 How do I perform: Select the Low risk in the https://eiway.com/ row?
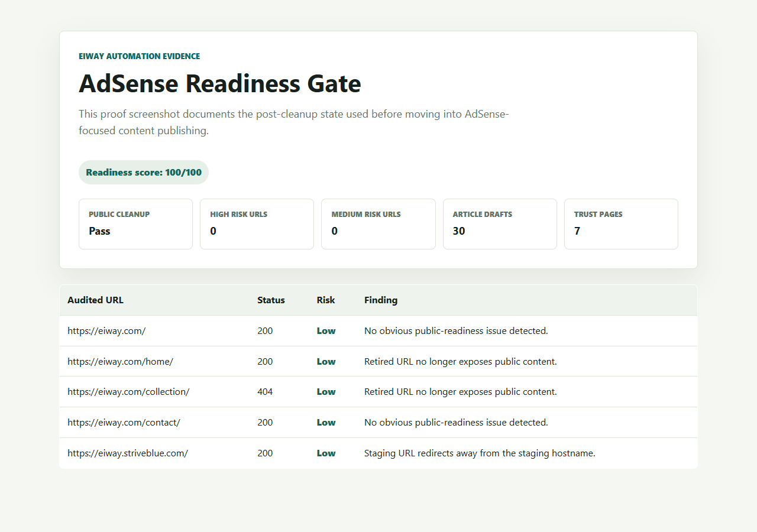(x=326, y=331)
